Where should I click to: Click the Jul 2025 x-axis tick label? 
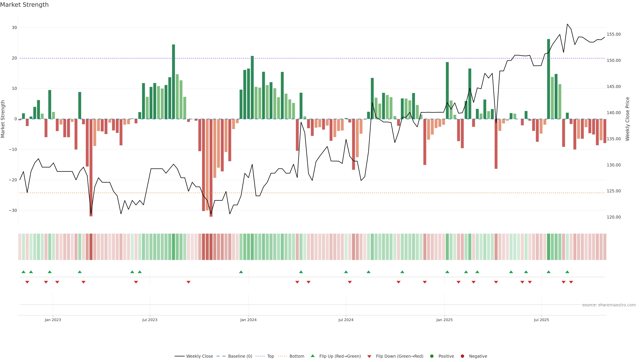pyautogui.click(x=541, y=320)
